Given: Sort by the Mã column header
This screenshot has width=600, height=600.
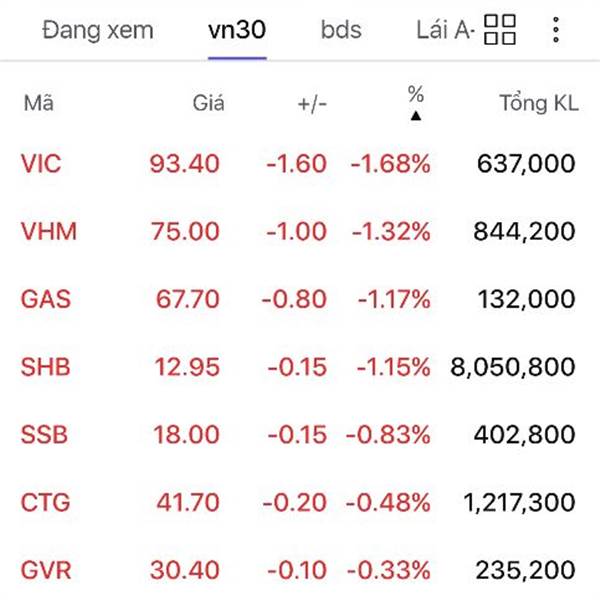Looking at the screenshot, I should tap(39, 103).
